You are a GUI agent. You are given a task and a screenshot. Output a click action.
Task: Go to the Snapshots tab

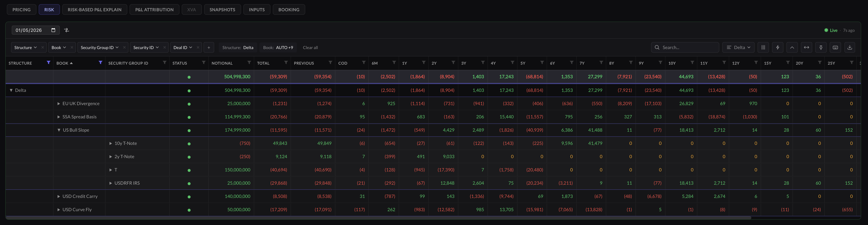pyautogui.click(x=222, y=9)
